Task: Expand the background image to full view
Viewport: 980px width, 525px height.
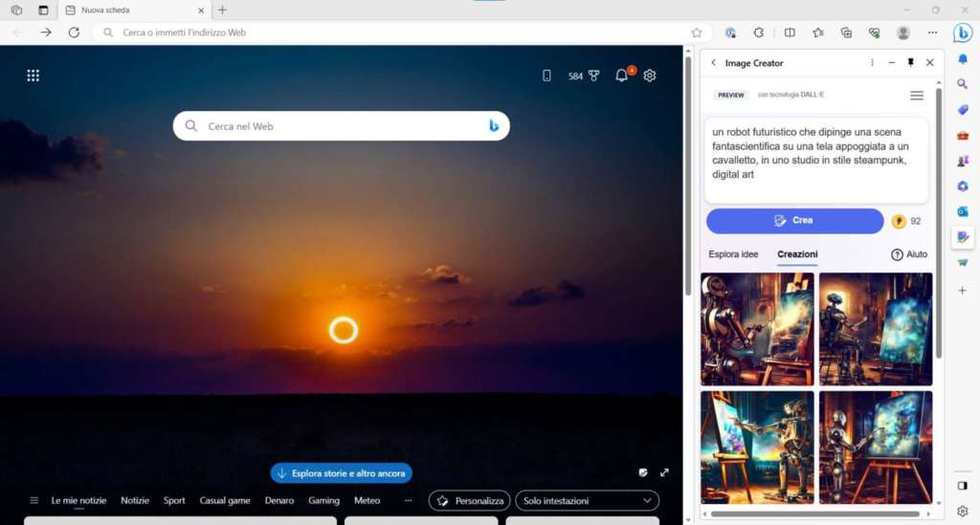Action: point(664,472)
